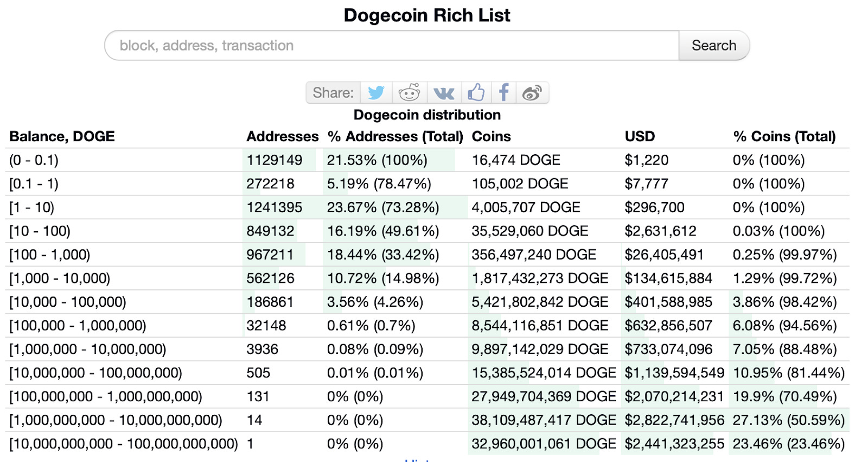Select the [10 - 100) balance row label
Image resolution: width=868 pixels, height=462 pixels.
(40, 231)
